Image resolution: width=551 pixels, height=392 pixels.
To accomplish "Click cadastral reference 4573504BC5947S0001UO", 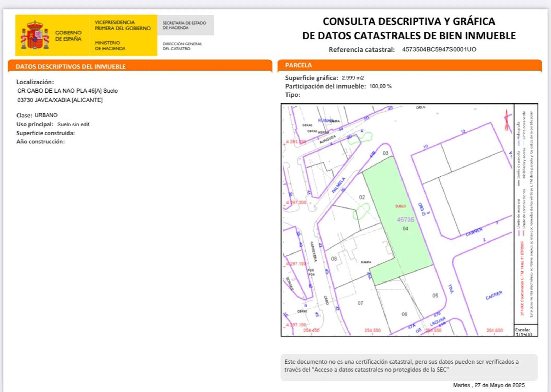I will (x=439, y=49).
